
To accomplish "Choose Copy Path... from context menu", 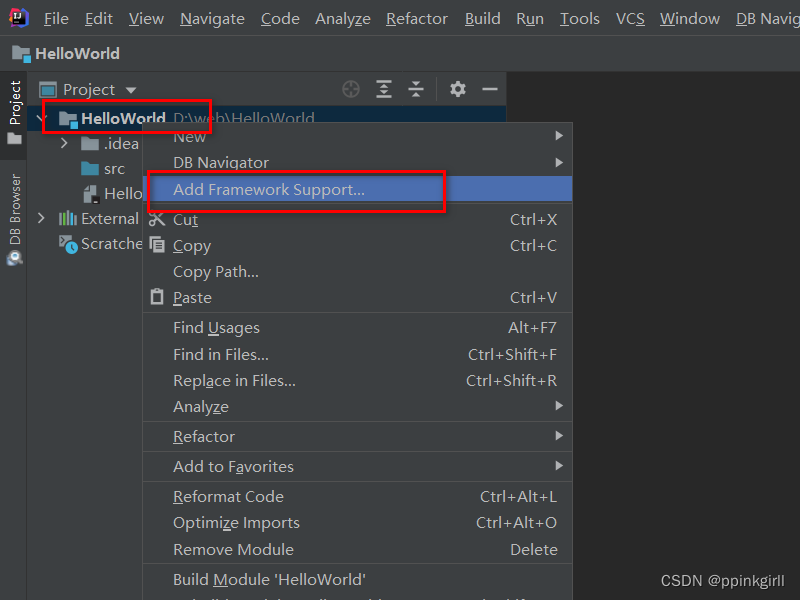I will [357, 271].
